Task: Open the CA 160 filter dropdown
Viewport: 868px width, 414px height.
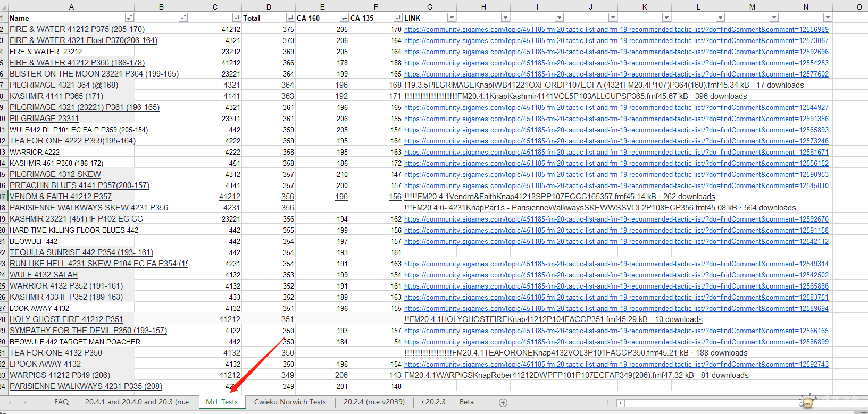Action: [344, 18]
